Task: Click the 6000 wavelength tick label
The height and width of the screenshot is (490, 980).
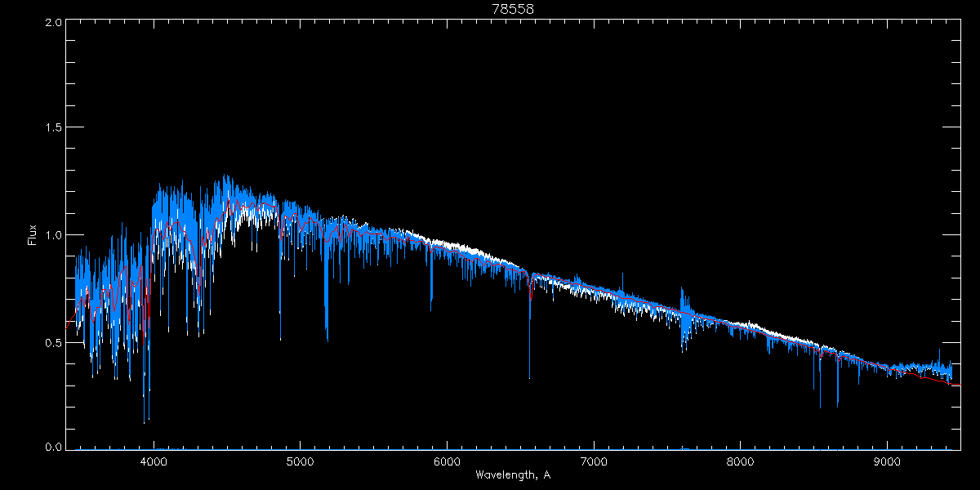Action: pos(447,461)
